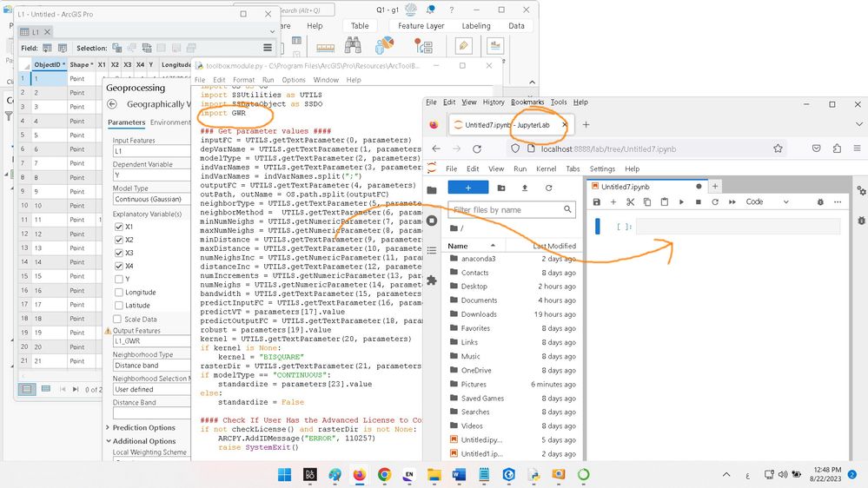The height and width of the screenshot is (488, 868).
Task: Expand the Prediction Options section
Action: pyautogui.click(x=142, y=427)
